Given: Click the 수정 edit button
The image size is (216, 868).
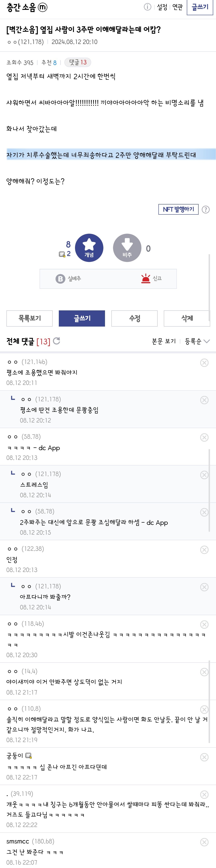Looking at the screenshot, I should click(x=134, y=318).
